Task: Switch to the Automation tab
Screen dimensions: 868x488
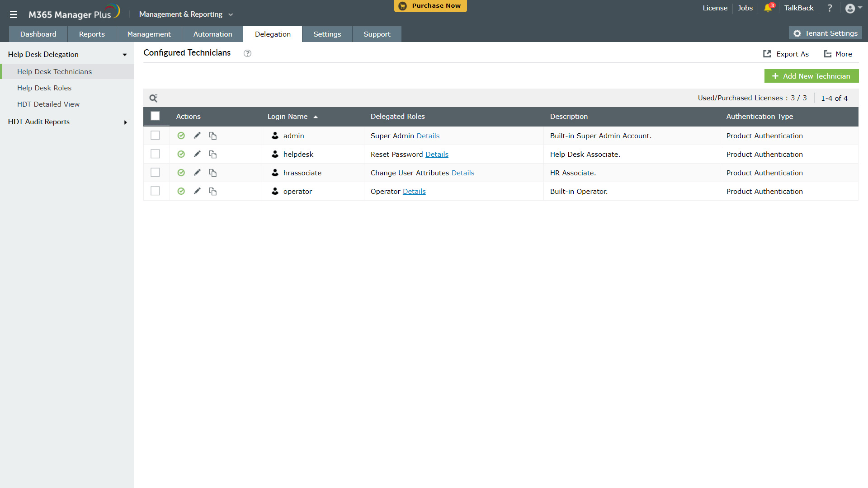Action: [212, 34]
